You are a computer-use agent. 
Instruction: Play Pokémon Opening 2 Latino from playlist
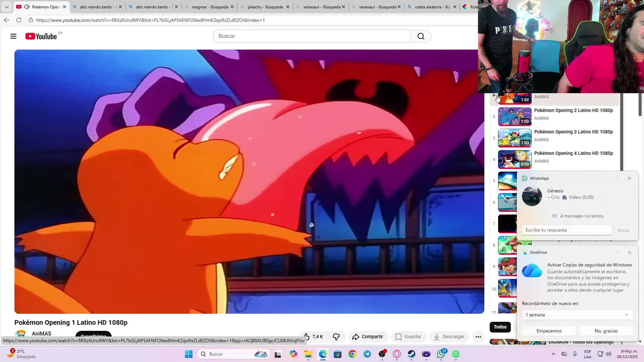(x=555, y=116)
